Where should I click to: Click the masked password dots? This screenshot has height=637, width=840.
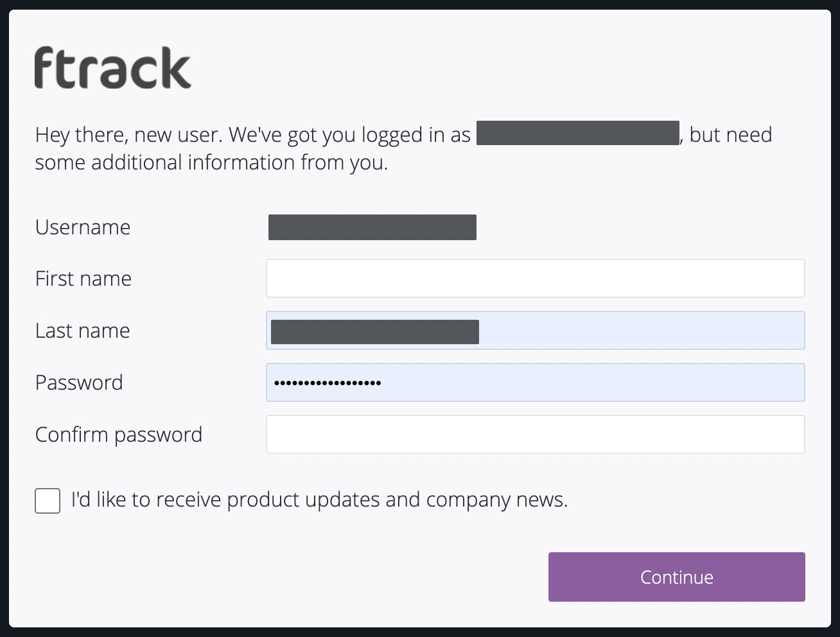(327, 383)
